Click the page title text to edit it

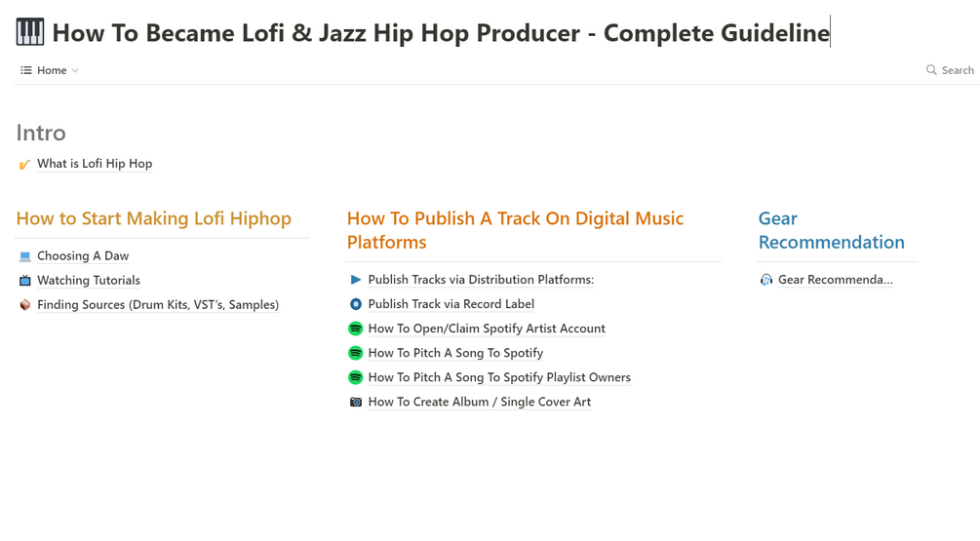click(x=441, y=33)
